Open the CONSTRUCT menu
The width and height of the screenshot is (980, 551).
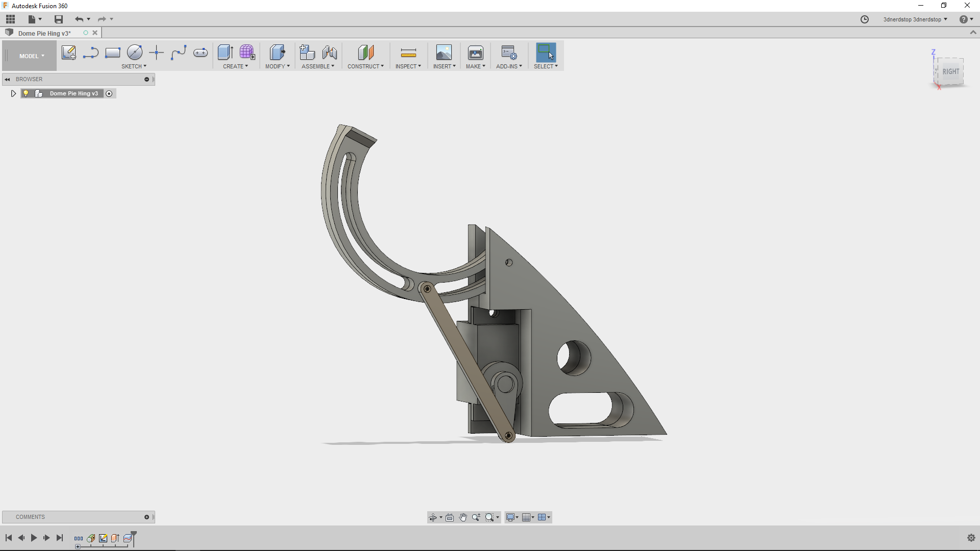[x=365, y=66]
